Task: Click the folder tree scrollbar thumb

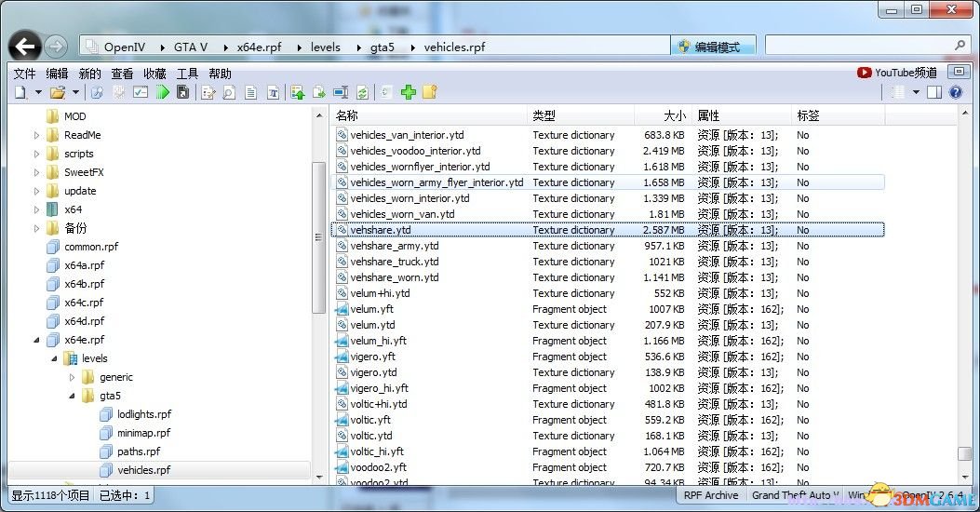Action: (318, 237)
